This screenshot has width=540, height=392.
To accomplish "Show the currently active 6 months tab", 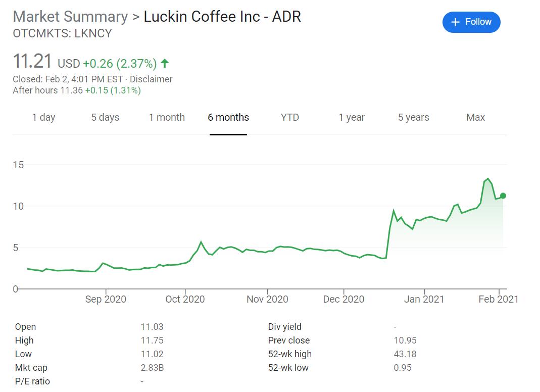I will [228, 117].
